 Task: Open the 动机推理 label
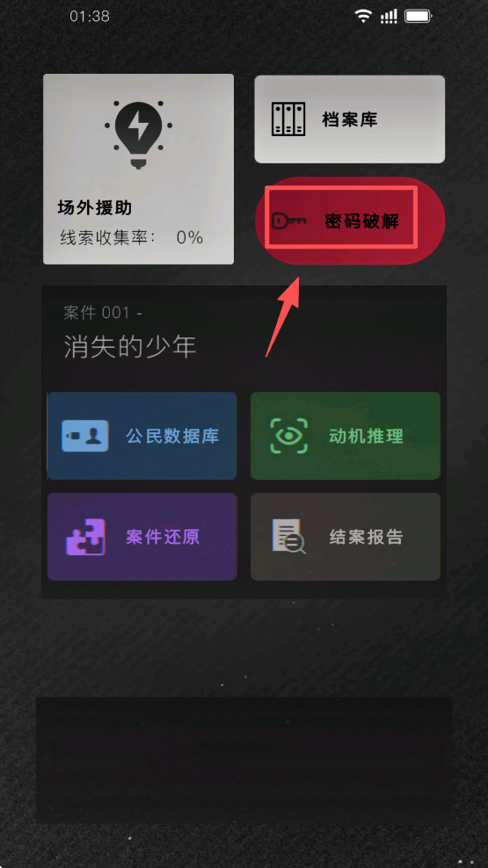(x=366, y=436)
